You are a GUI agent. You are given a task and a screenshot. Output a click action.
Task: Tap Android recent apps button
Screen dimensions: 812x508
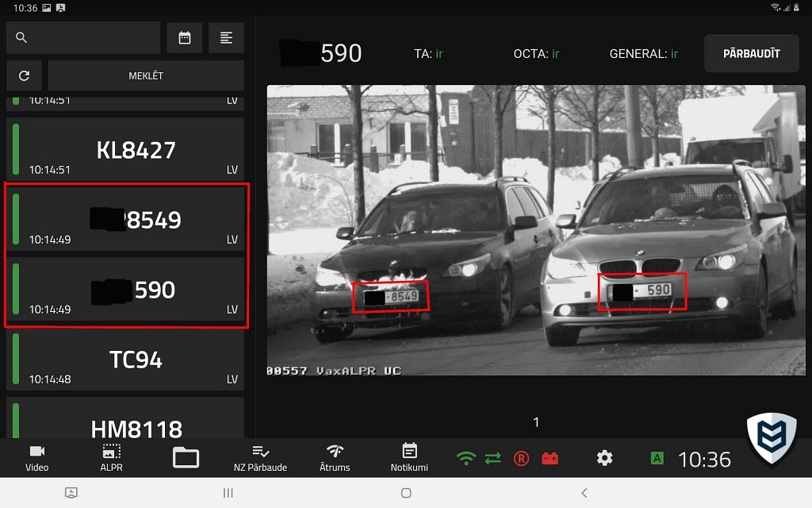(x=228, y=493)
